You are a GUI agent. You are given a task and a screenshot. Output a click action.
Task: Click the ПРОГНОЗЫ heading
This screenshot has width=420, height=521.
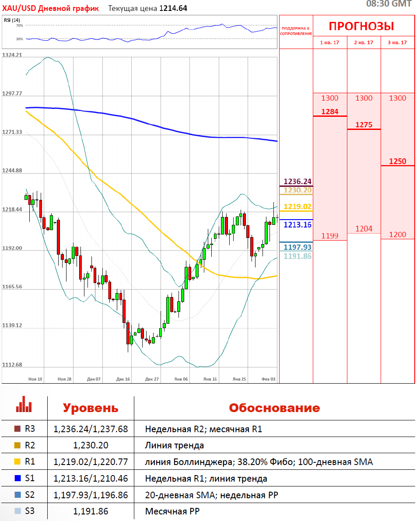[361, 26]
